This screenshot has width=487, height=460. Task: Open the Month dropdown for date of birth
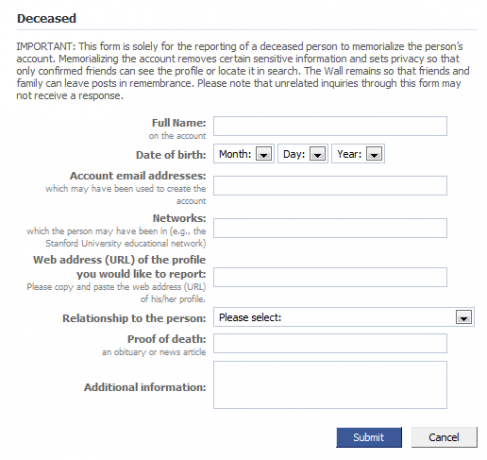point(244,154)
